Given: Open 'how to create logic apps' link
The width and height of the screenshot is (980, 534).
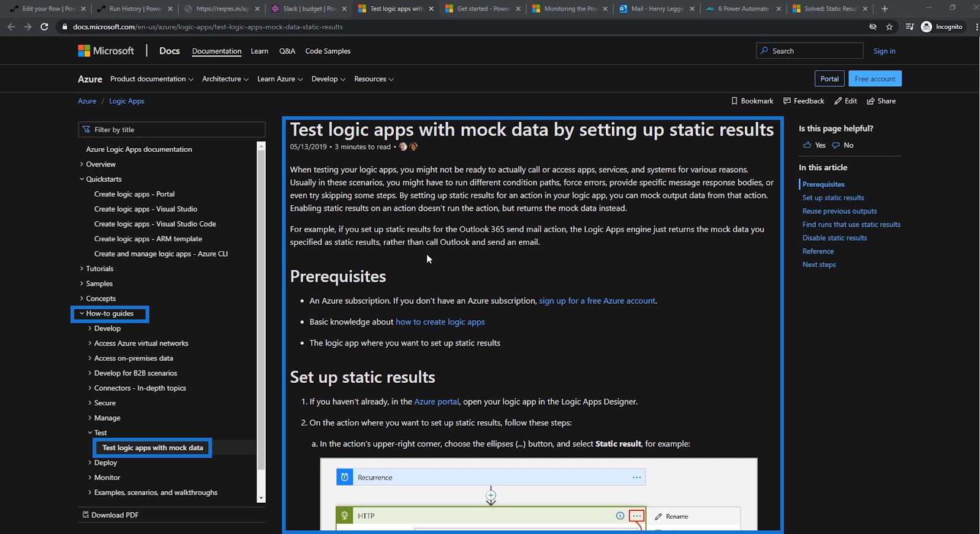Looking at the screenshot, I should tap(440, 322).
